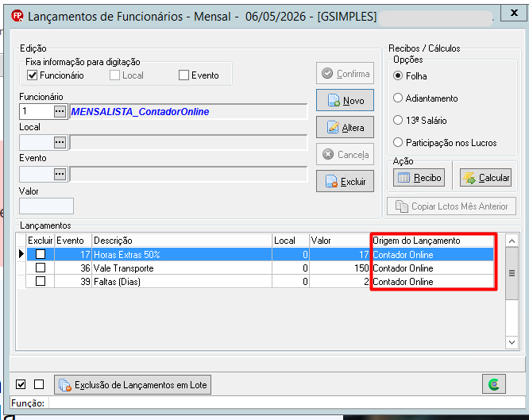This screenshot has height=420, width=529.
Task: Click the Descrição column header
Action: [x=182, y=241]
